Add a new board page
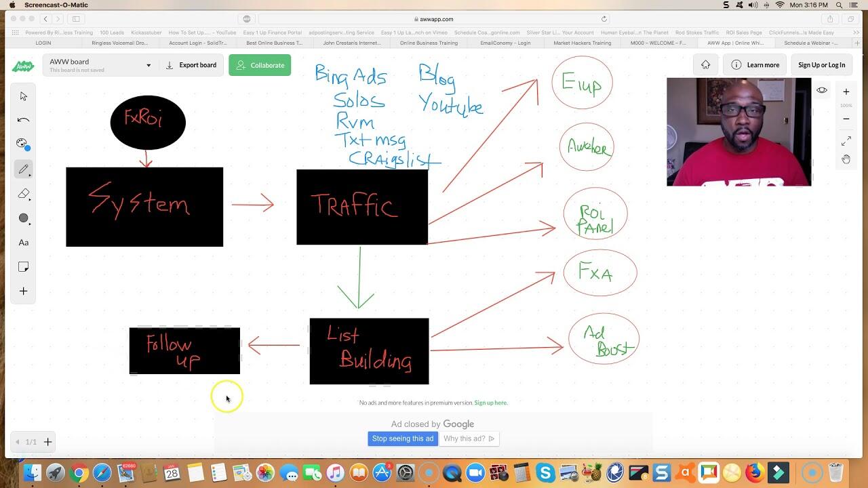This screenshot has height=488, width=868. (x=48, y=442)
